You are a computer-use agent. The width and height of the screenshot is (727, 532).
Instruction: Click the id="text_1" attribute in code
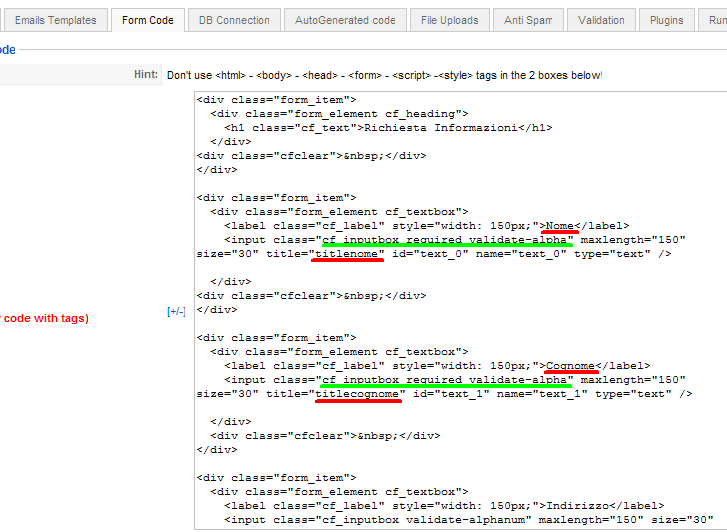pyautogui.click(x=451, y=394)
